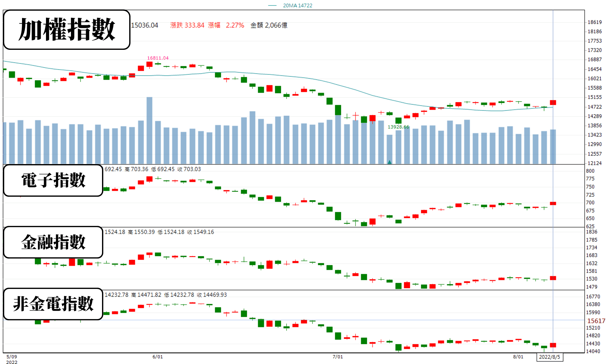Screen dimensions: 610x364
Task: Click the 8/01 date axis label
Action: click(518, 357)
